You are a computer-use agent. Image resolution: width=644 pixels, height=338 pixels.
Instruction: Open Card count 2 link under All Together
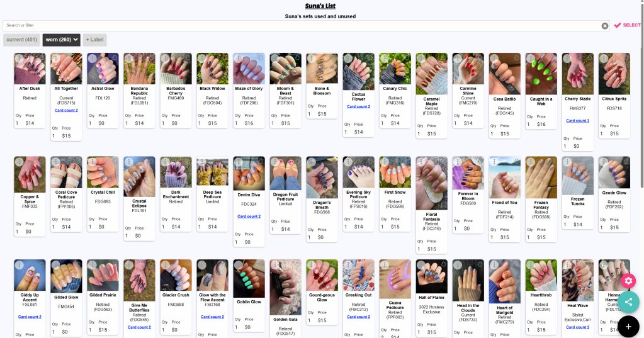(x=66, y=111)
